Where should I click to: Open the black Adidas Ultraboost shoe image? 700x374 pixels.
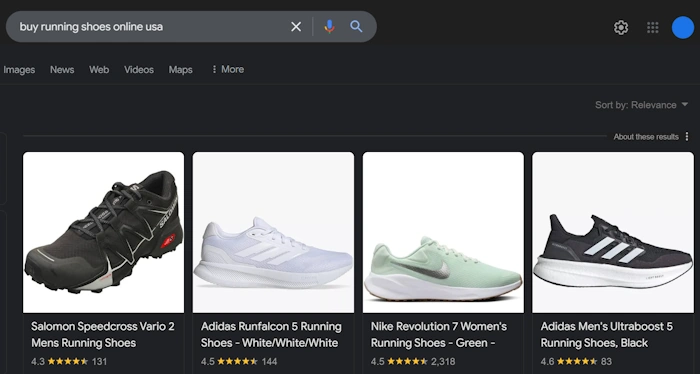pos(613,232)
